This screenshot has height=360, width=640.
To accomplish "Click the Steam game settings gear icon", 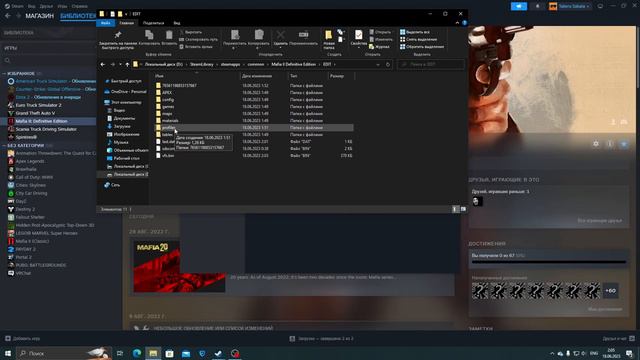I will pos(596,144).
